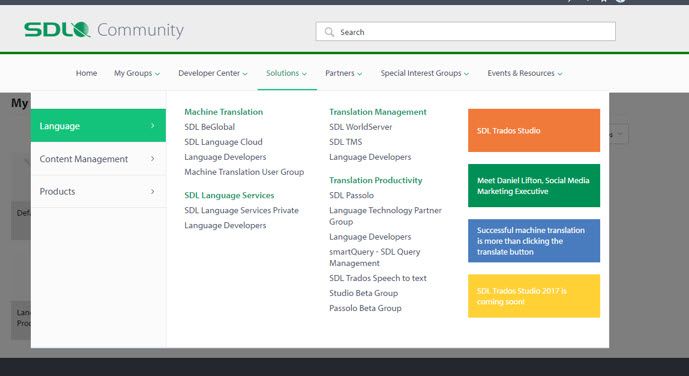Click the Solutions dropdown arrow

point(305,74)
